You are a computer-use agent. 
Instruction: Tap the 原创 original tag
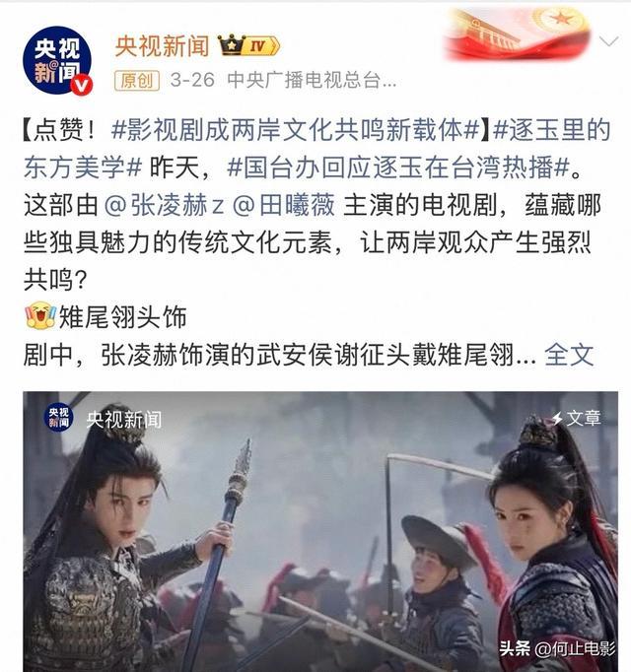(x=137, y=80)
